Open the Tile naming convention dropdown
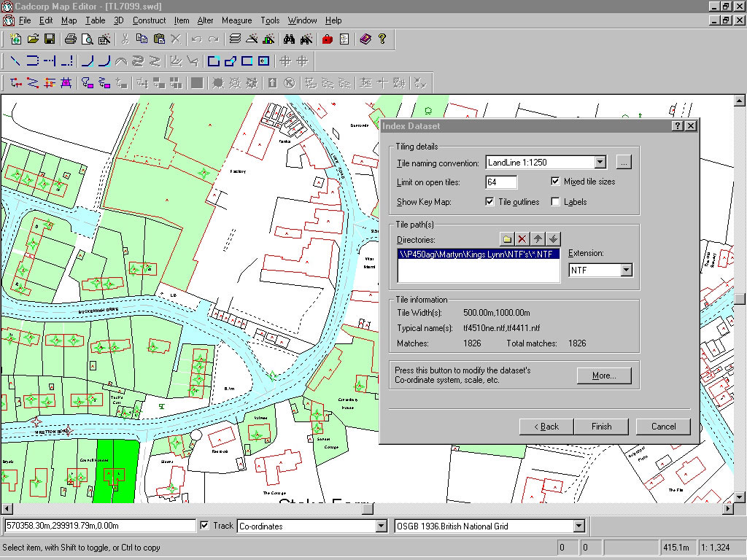747x560 pixels. click(600, 162)
